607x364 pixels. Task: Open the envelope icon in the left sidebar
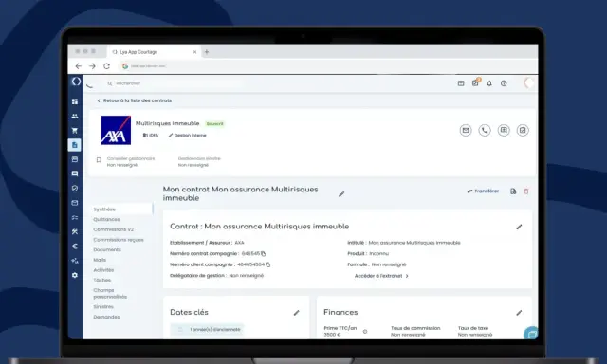pos(75,203)
